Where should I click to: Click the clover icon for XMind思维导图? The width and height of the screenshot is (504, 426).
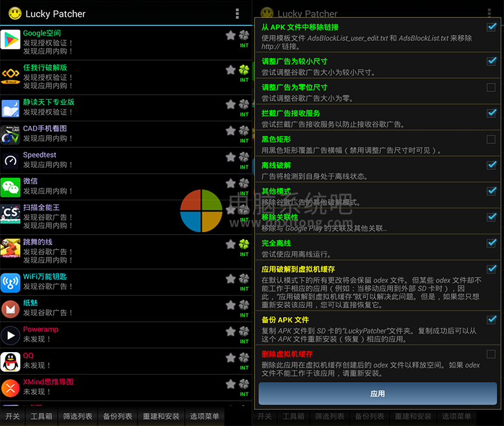[244, 384]
